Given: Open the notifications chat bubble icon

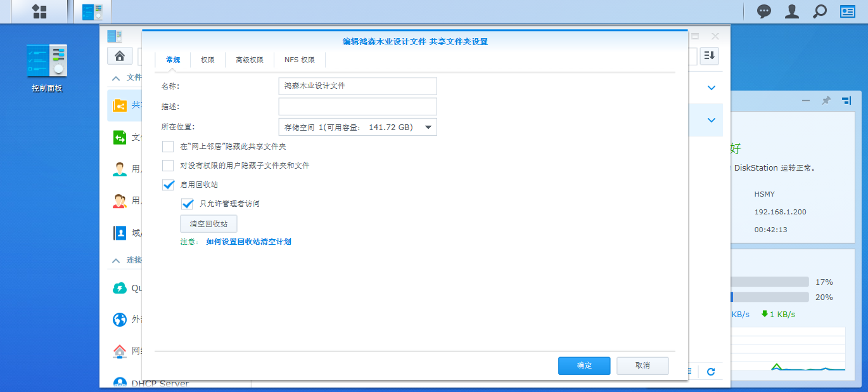Looking at the screenshot, I should [x=765, y=11].
